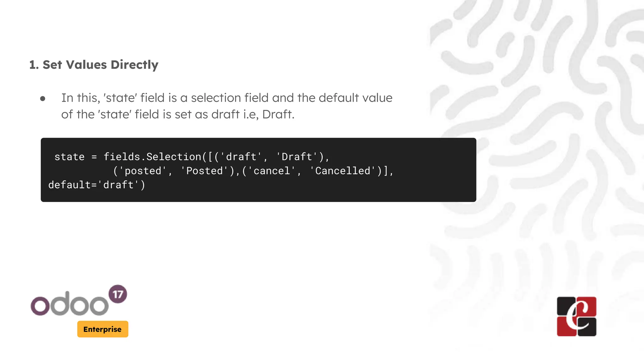
Task: Select the 'posted' key in the code
Action: click(x=143, y=171)
